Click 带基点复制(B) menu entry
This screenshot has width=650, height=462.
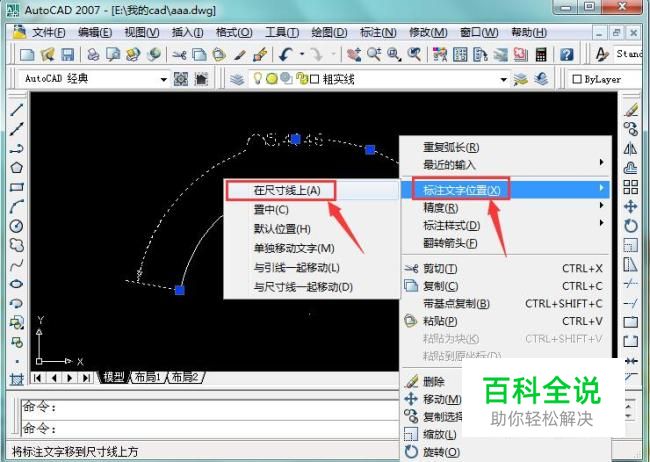pos(456,304)
